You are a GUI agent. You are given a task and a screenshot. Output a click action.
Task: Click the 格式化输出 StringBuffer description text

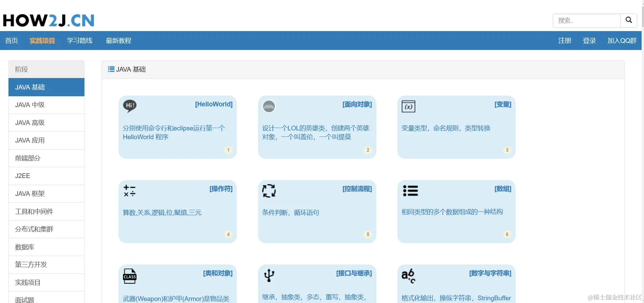click(456, 298)
